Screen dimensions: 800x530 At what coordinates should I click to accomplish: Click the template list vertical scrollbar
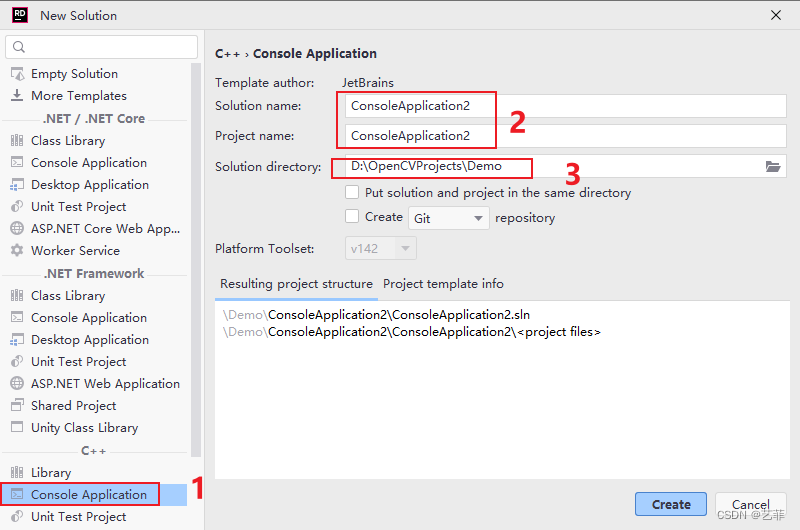click(196, 260)
